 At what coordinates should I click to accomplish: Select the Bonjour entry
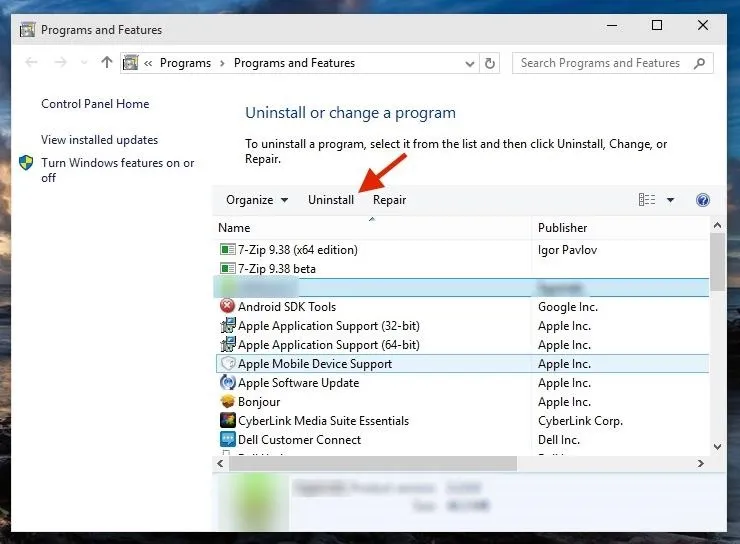pyautogui.click(x=259, y=402)
